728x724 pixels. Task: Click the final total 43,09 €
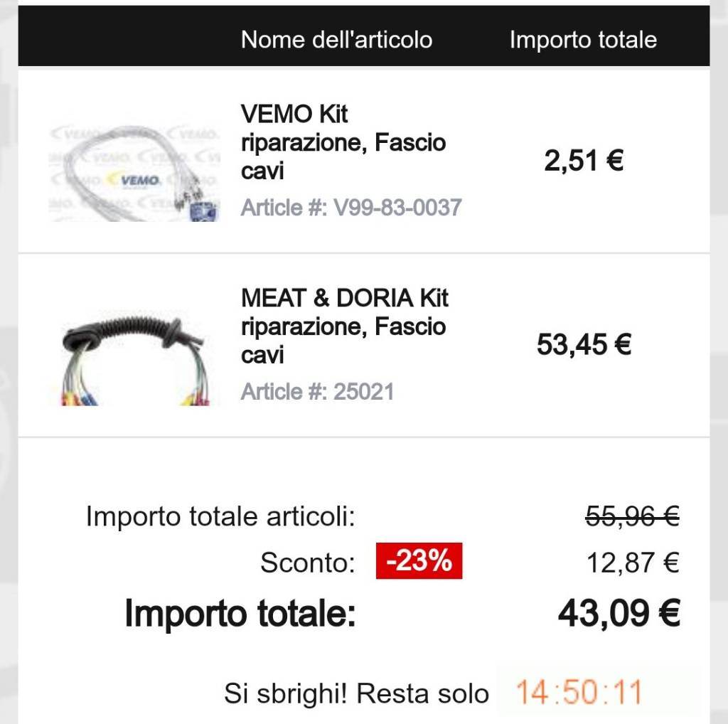pyautogui.click(x=619, y=613)
